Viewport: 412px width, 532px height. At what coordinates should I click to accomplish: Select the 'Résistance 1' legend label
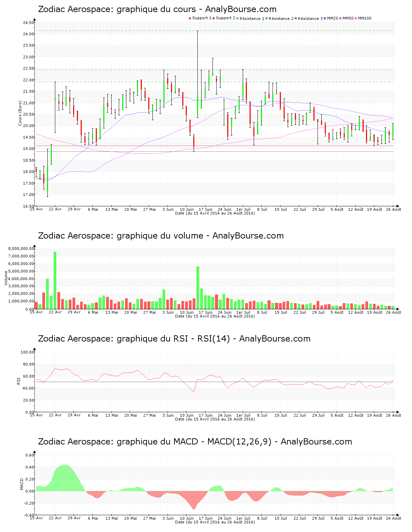(x=252, y=19)
